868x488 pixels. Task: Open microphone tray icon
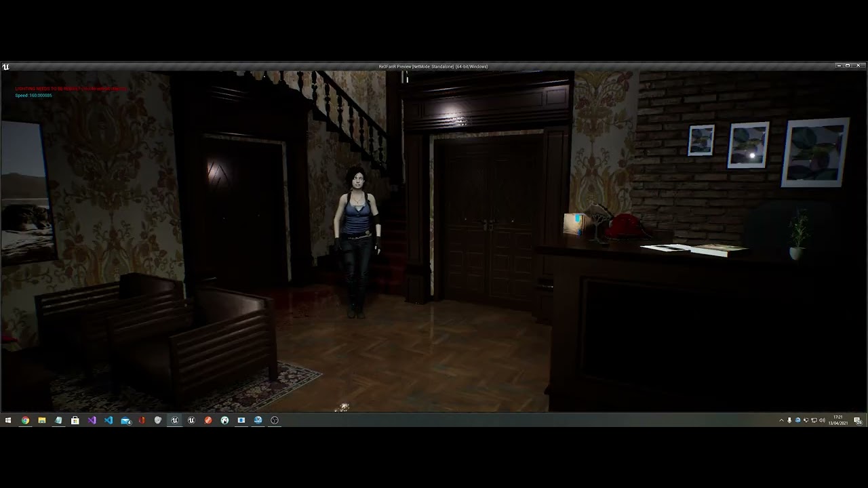pyautogui.click(x=789, y=420)
